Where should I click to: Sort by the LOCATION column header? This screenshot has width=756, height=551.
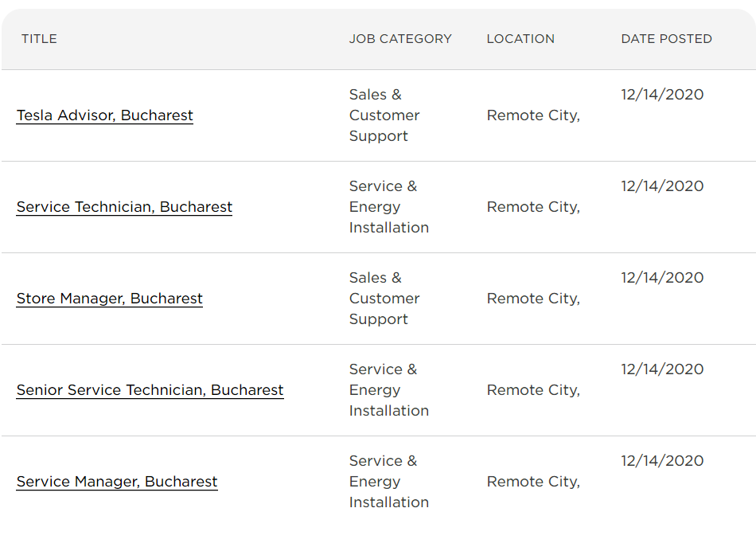click(x=520, y=38)
